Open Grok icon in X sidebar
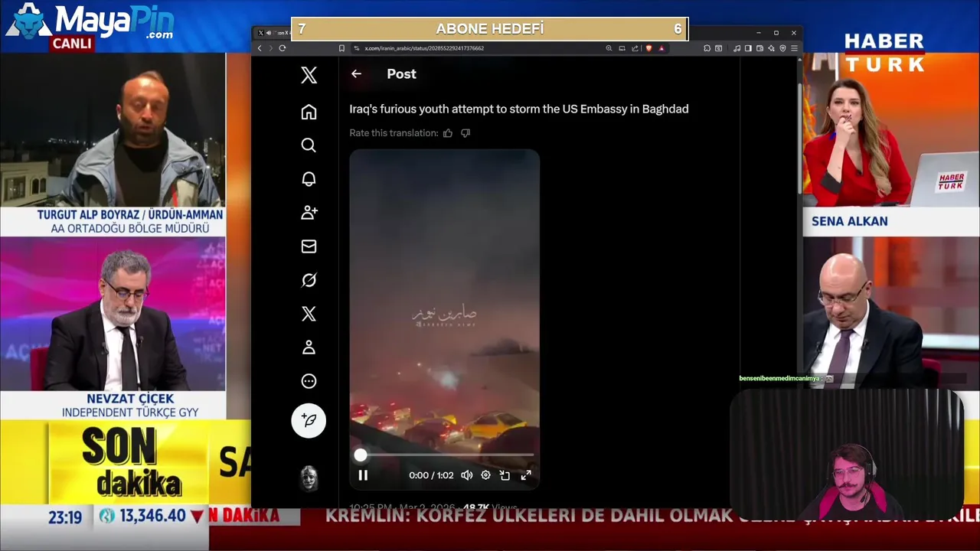Viewport: 980px width, 551px height. pyautogui.click(x=309, y=280)
